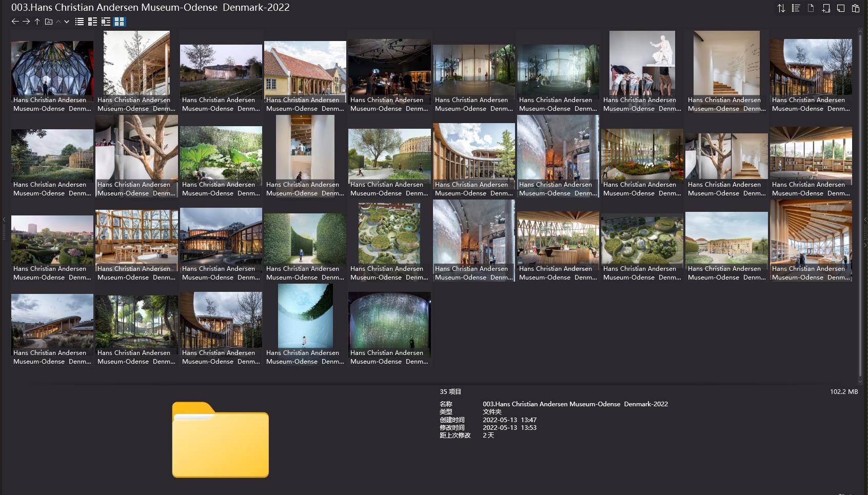Switch to simple list view

(x=79, y=22)
